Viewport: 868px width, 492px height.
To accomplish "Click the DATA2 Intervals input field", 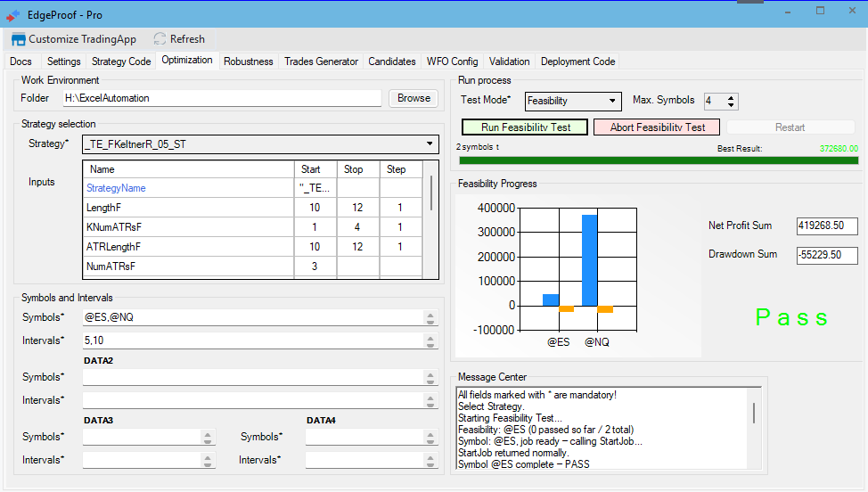I will pyautogui.click(x=253, y=400).
